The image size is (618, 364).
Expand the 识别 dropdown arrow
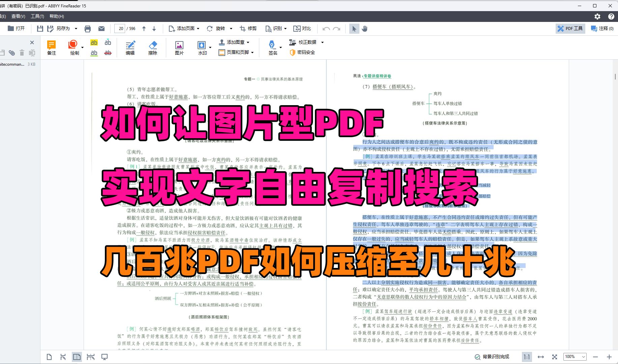285,29
